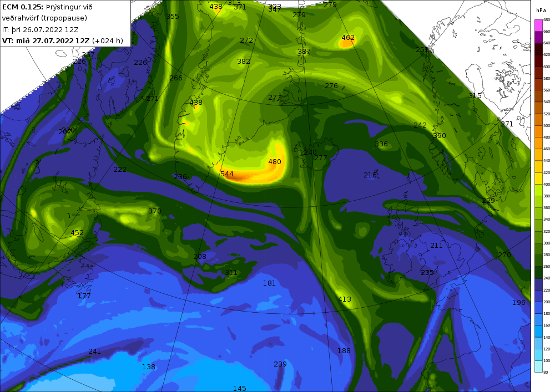Click the 100 legend scale label
The image size is (555, 392).
pos(547,361)
